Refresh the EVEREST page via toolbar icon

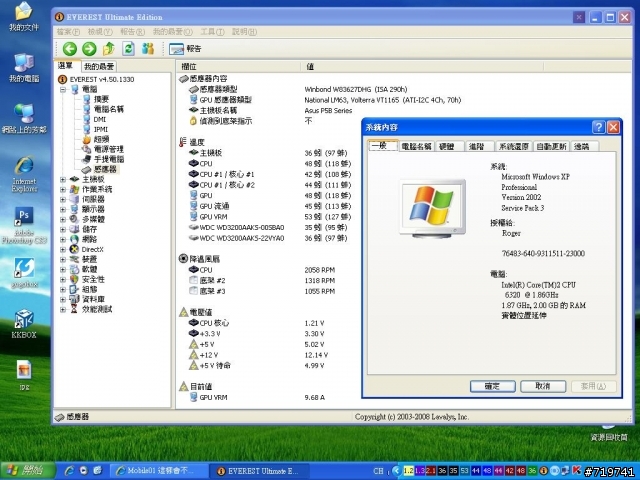tap(128, 49)
